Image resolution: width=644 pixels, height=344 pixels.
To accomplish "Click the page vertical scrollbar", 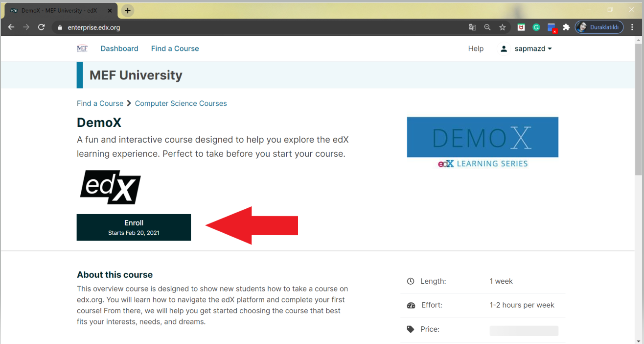I will click(x=639, y=109).
